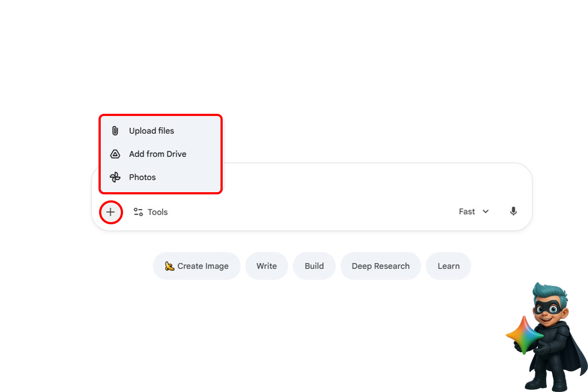Screen dimensions: 588x392
Task: Activate the microphone voice input icon
Action: [513, 211]
